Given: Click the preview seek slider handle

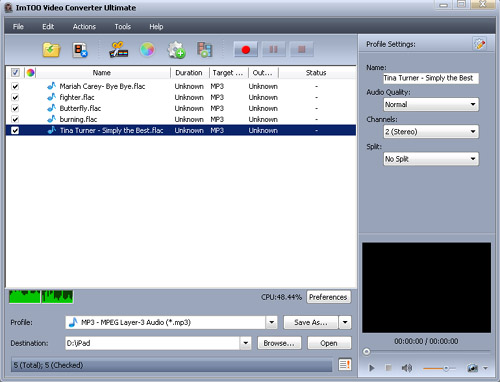Looking at the screenshot, I should [x=366, y=352].
